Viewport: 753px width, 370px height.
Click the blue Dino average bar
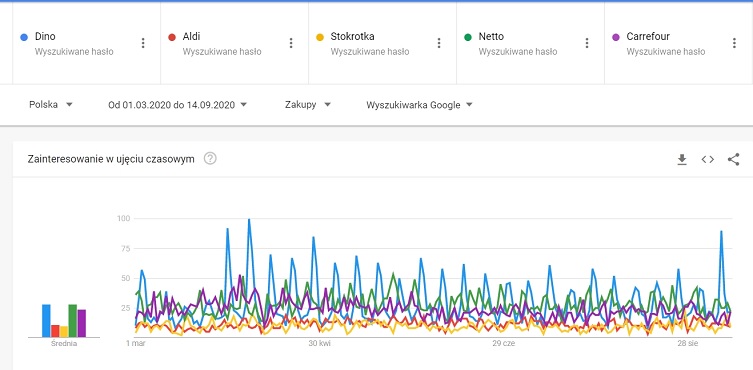pos(46,321)
